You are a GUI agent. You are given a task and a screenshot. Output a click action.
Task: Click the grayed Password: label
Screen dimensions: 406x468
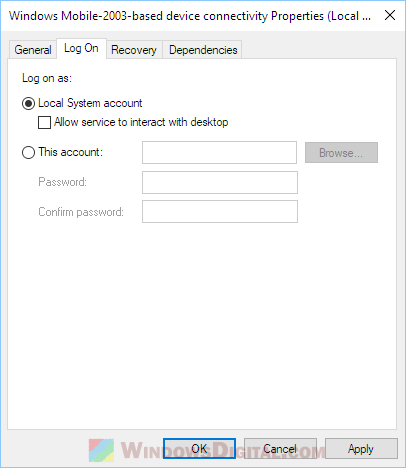(62, 182)
